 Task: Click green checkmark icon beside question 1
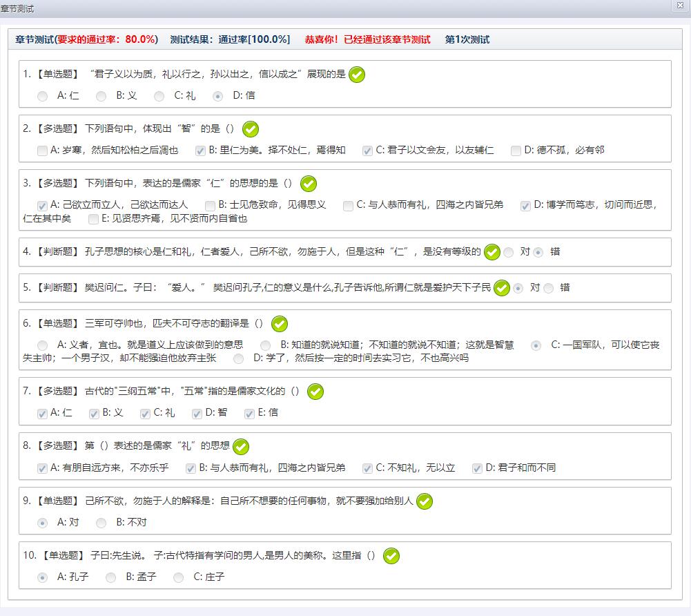pyautogui.click(x=357, y=75)
